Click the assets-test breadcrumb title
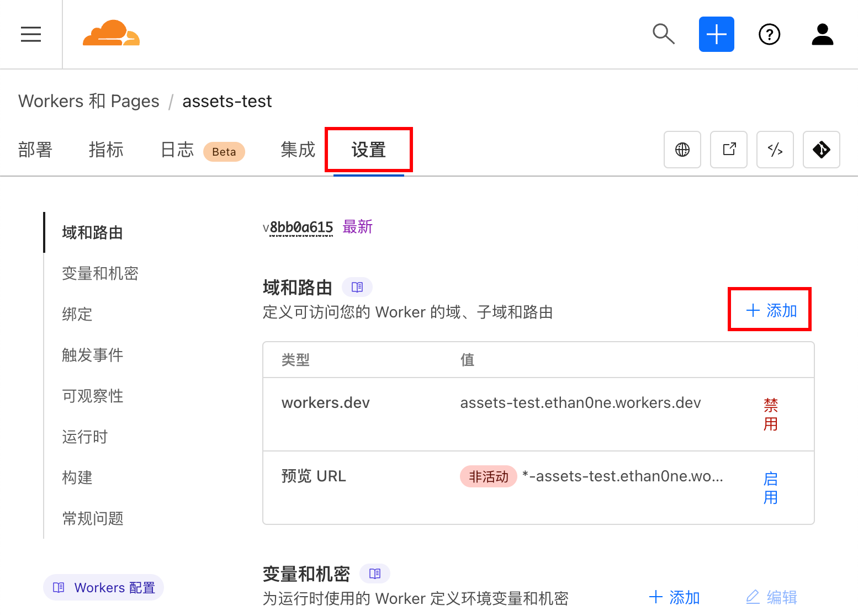The image size is (858, 616). [227, 101]
